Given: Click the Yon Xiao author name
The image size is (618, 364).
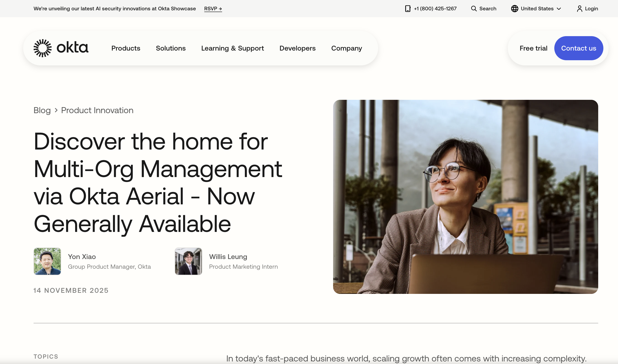Looking at the screenshot, I should pyautogui.click(x=82, y=257).
